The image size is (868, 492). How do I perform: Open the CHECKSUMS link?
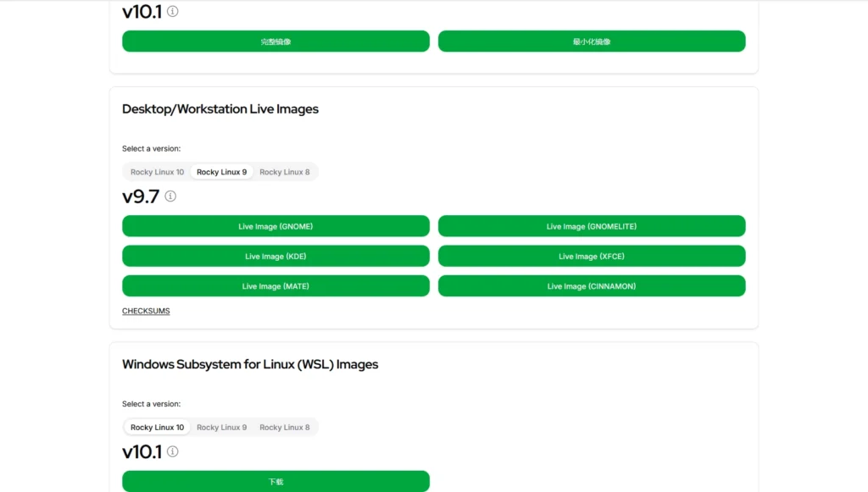point(146,312)
